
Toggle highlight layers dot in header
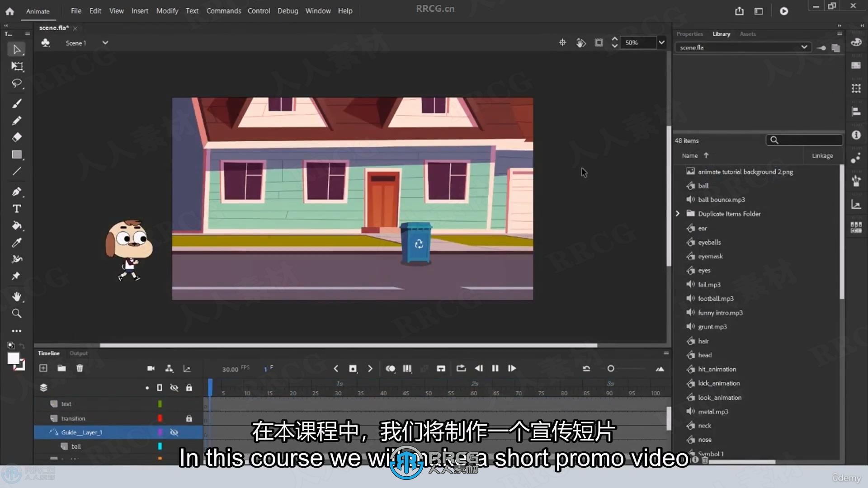coord(147,388)
